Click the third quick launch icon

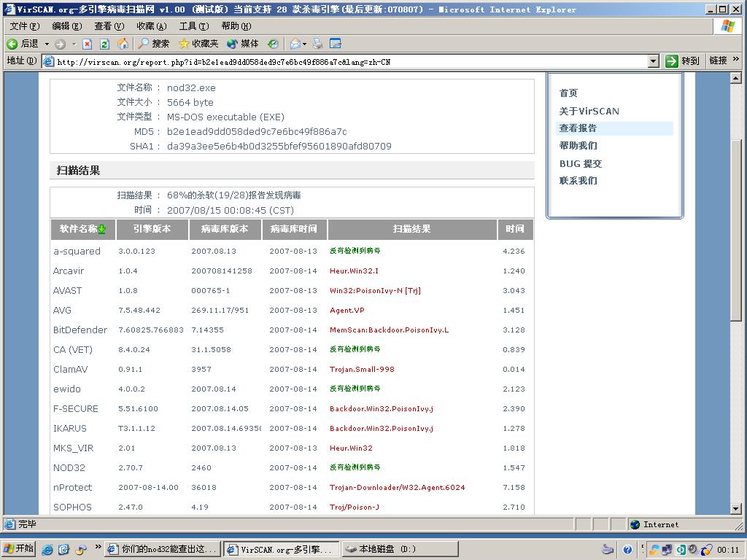point(81,549)
